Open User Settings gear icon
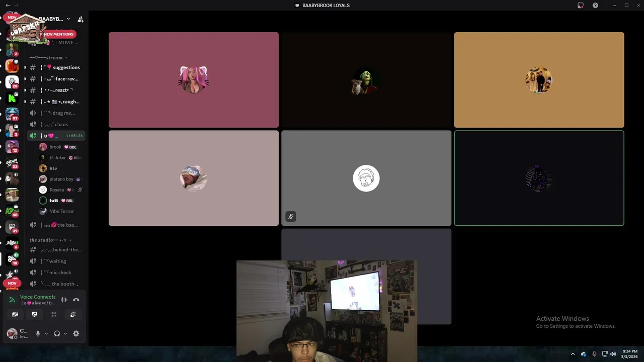 pos(76,333)
